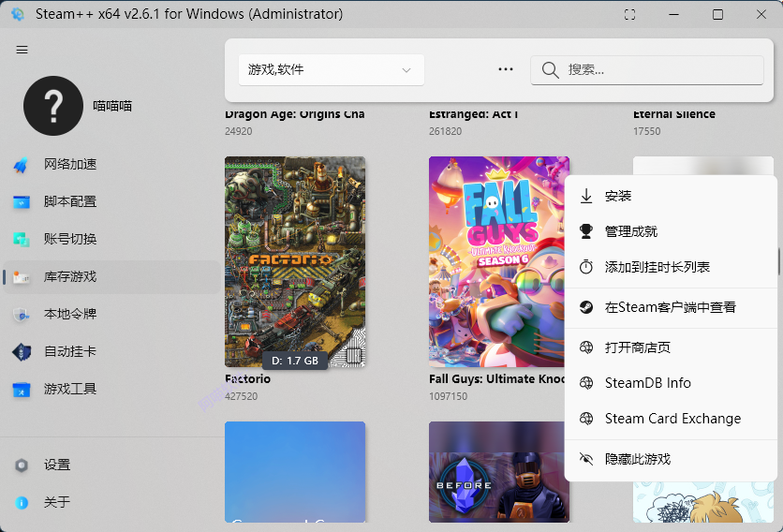Image resolution: width=783 pixels, height=532 pixels.
Task: Click the Dragon Age: Origins title
Action: 295,114
